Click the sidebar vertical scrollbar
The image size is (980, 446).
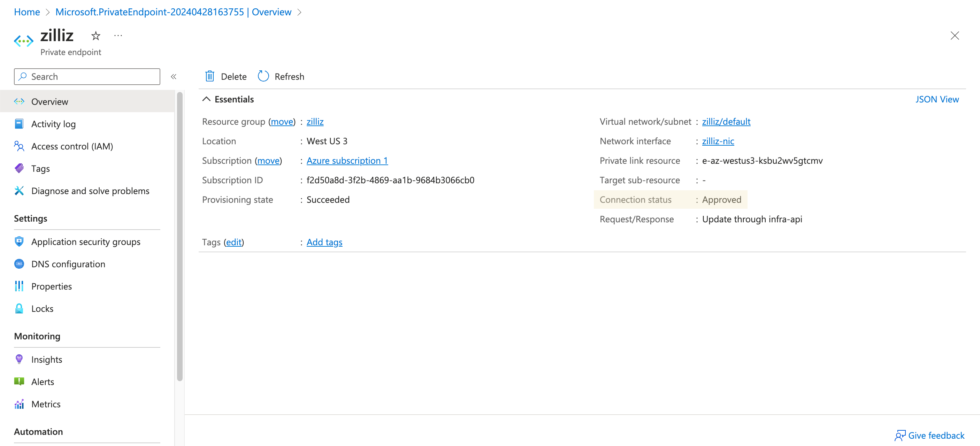[179, 236]
